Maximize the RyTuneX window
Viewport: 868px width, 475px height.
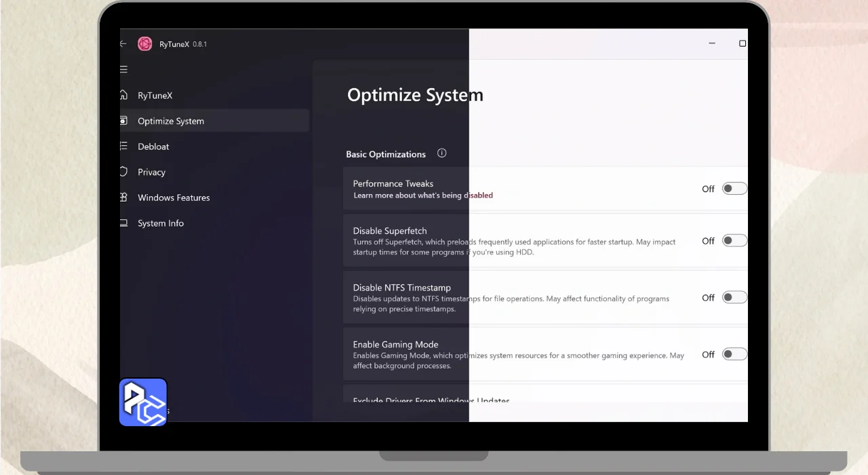click(742, 43)
